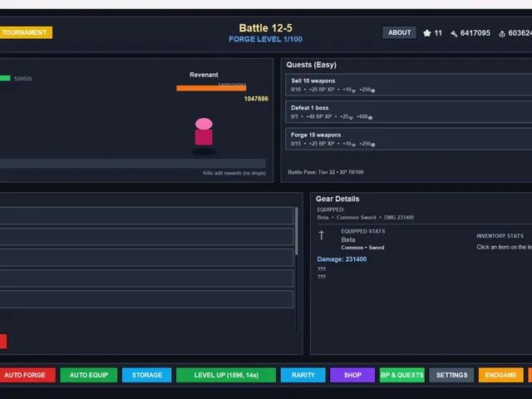
Task: Click the Revenant enemy sprite
Action: pyautogui.click(x=204, y=132)
